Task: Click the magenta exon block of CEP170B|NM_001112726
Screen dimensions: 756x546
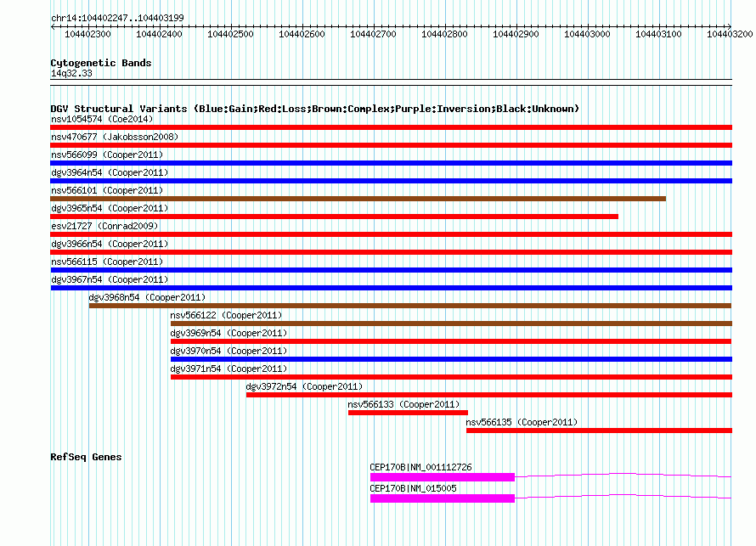Action: (443, 477)
